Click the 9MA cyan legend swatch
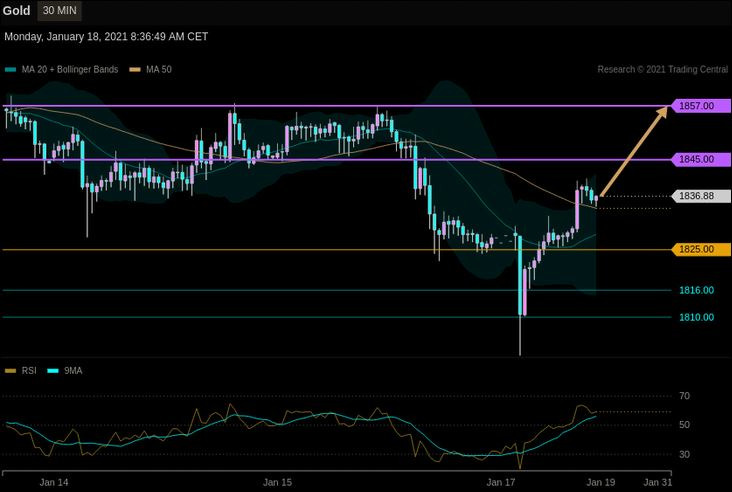The height and width of the screenshot is (492, 732). point(53,371)
